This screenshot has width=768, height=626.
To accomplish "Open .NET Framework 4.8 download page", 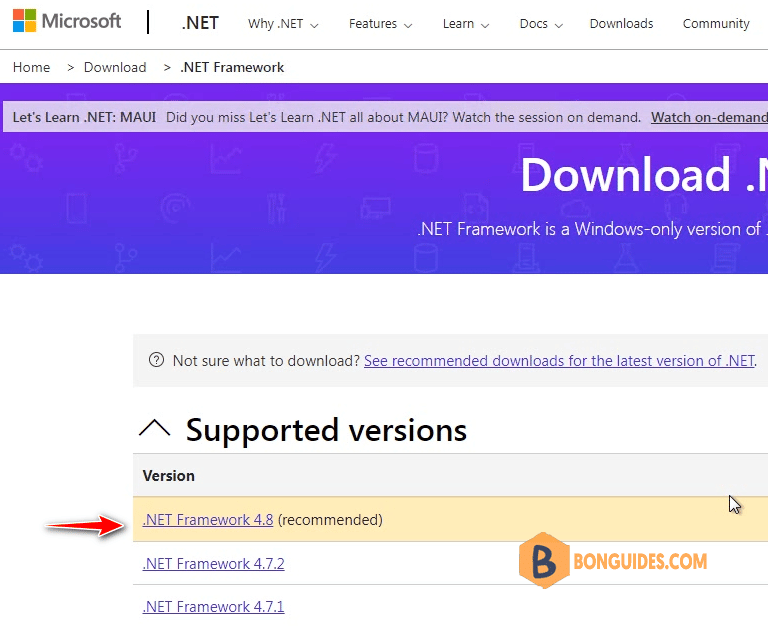I will click(208, 519).
